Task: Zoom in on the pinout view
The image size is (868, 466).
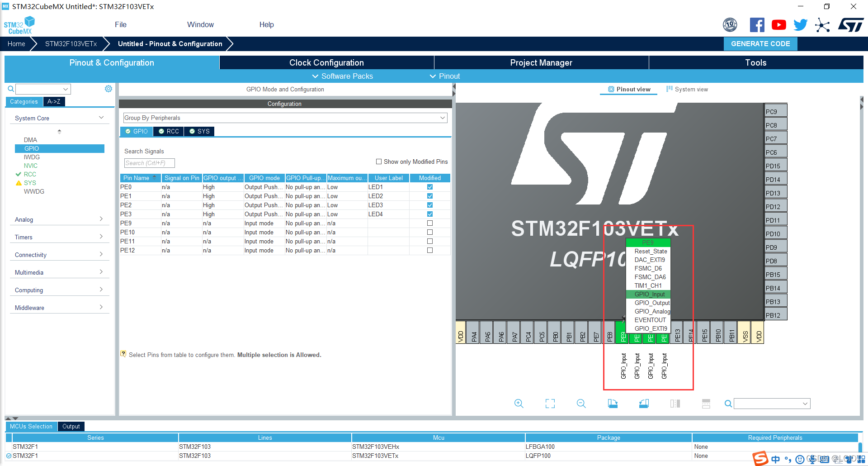Action: pos(519,404)
